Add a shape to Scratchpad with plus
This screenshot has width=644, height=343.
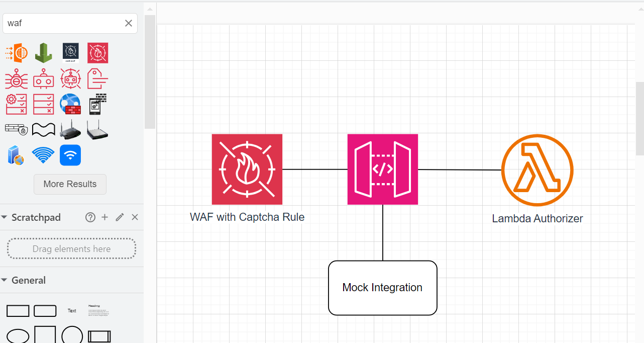coord(104,217)
